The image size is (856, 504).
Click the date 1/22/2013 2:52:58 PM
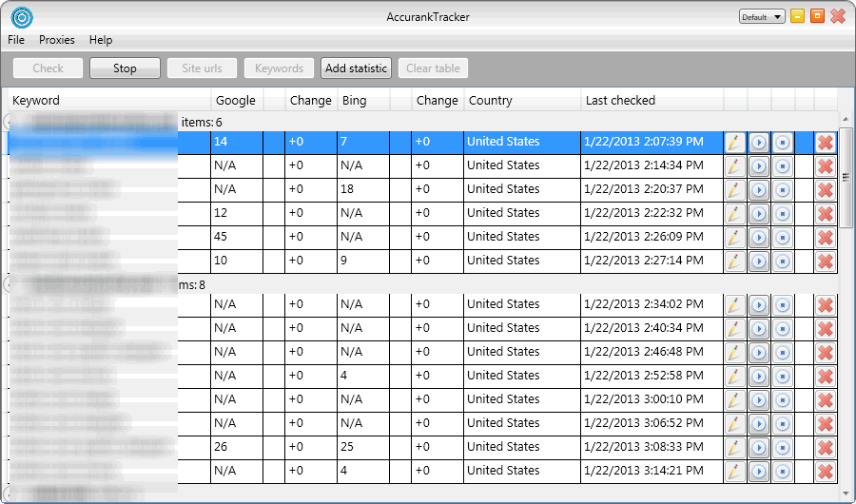coord(644,376)
